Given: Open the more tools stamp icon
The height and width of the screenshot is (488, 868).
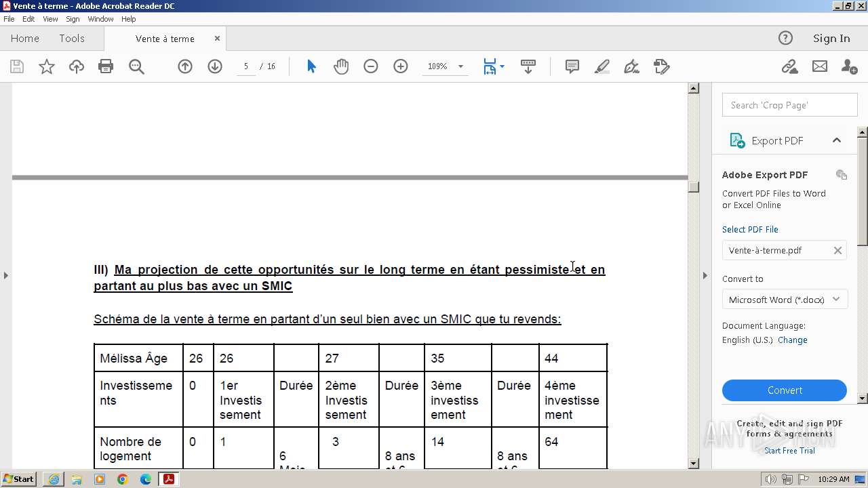Looking at the screenshot, I should tap(662, 66).
